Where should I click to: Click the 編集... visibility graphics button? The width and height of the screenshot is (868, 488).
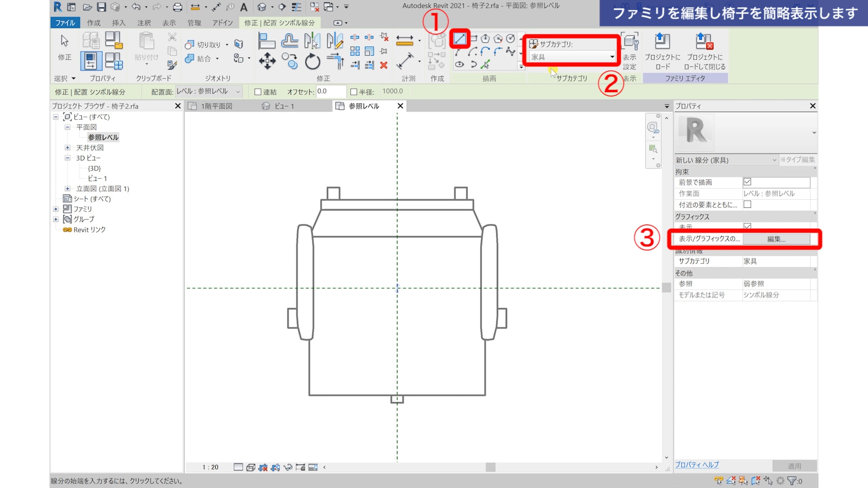tap(776, 239)
